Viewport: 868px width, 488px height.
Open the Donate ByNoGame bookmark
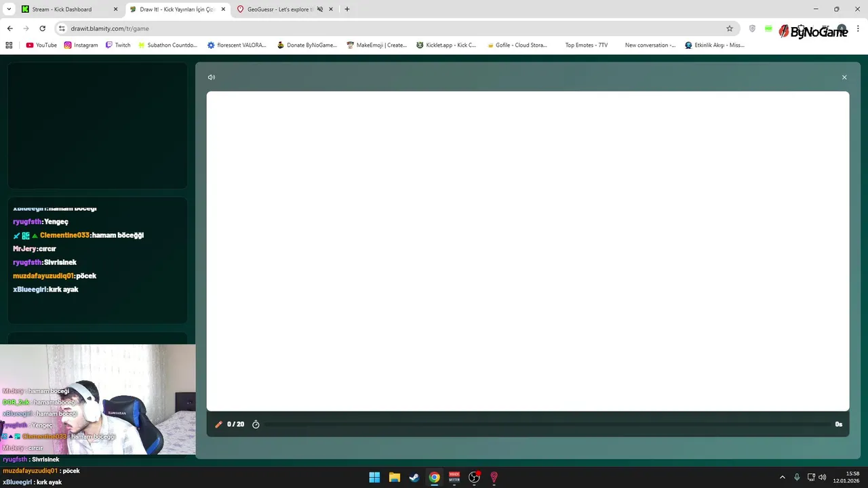[307, 45]
